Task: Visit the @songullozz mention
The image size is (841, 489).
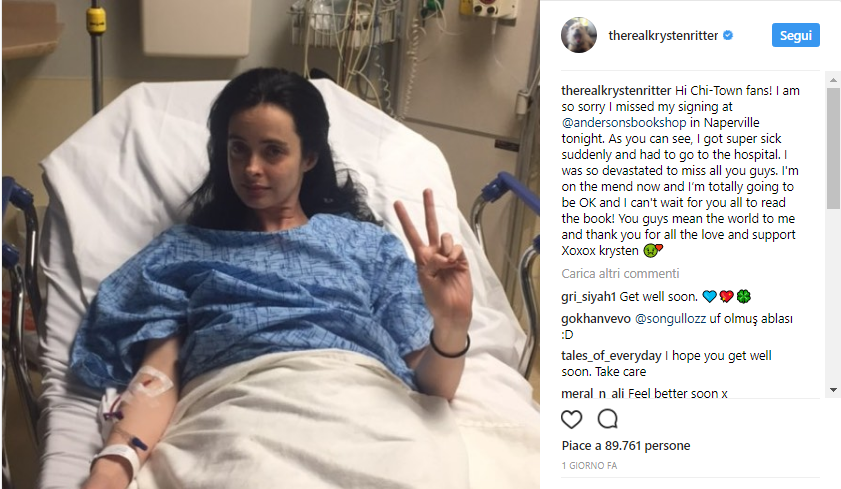Action: [670, 318]
